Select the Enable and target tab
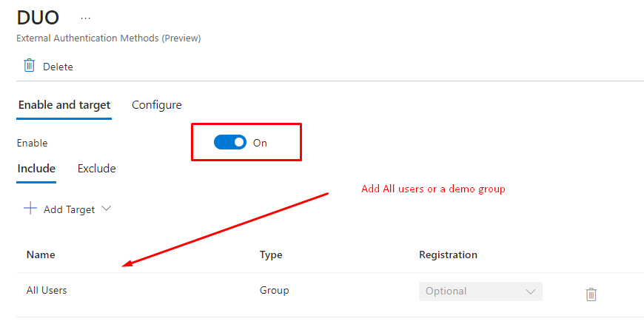The image size is (644, 327). (64, 105)
